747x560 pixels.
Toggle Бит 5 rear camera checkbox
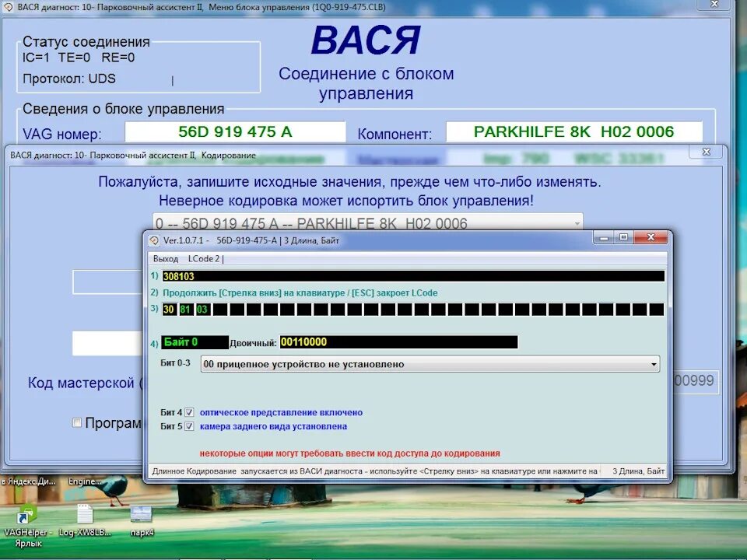(x=189, y=426)
